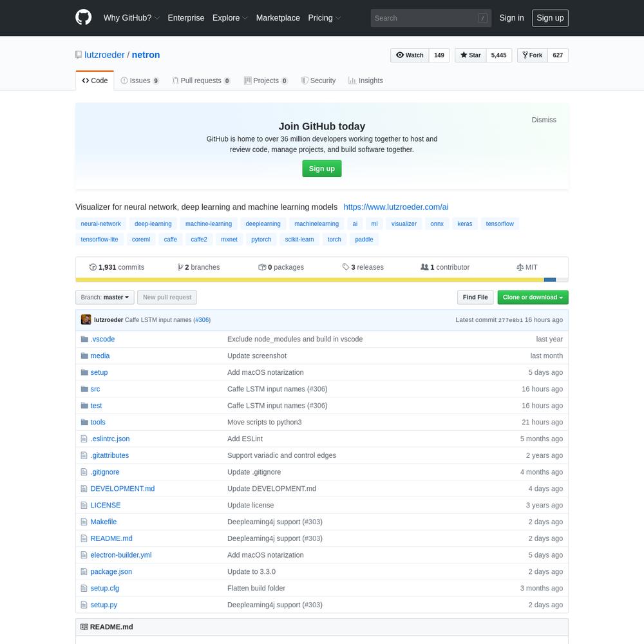This screenshot has height=644, width=644.
Task: Click the Makefile file icon
Action: (x=84, y=522)
